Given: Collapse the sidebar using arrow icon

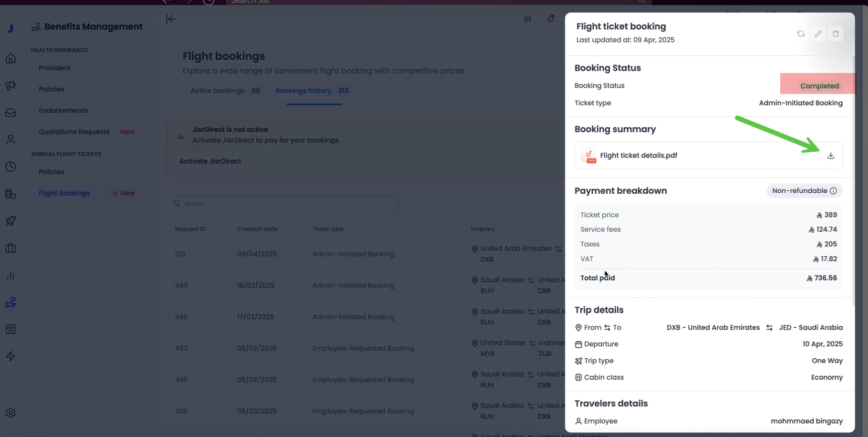Looking at the screenshot, I should tap(171, 19).
